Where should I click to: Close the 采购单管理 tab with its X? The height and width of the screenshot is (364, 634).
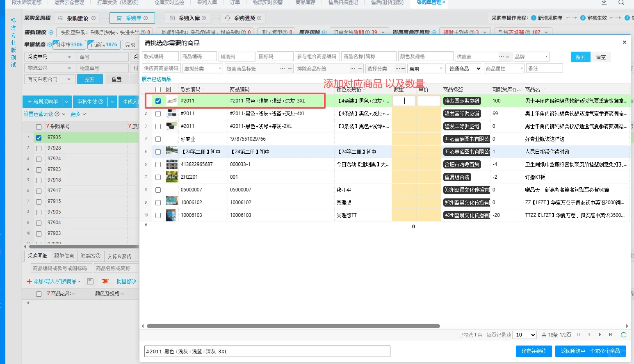(444, 2)
